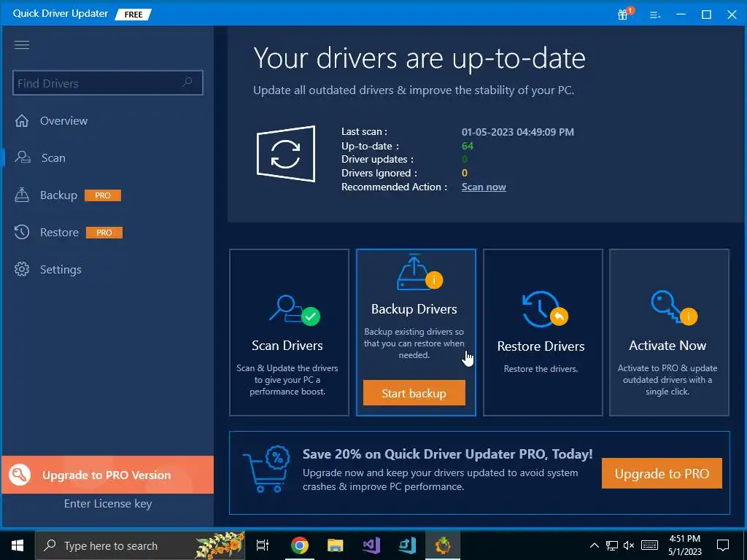
Task: Open the Backup section
Action: click(x=58, y=195)
